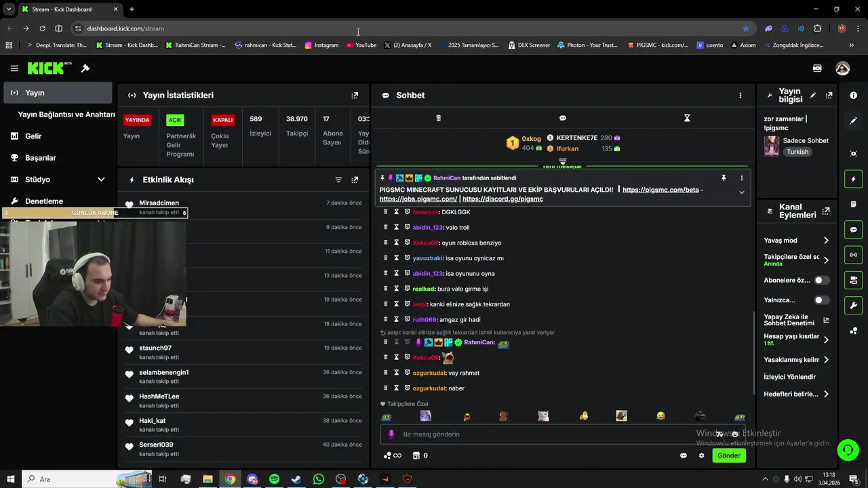Image resolution: width=868 pixels, height=488 pixels.
Task: Pop out the Yayın İstatistikleri panel
Action: (355, 96)
